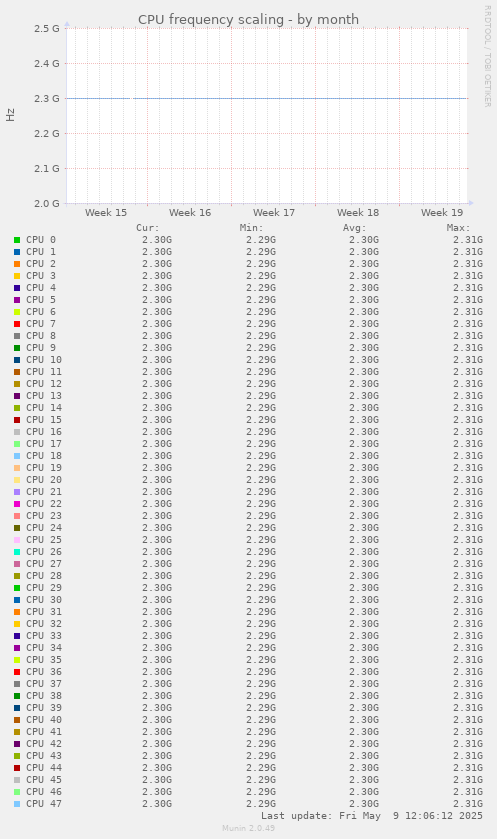Select the 'CPU 4' legend label
Image resolution: width=497 pixels, height=839 pixels.
pyautogui.click(x=41, y=288)
